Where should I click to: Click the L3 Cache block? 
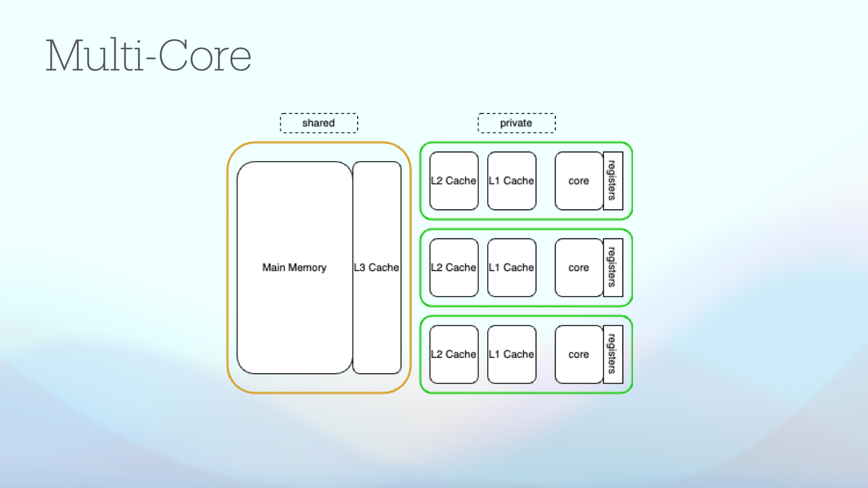(377, 267)
